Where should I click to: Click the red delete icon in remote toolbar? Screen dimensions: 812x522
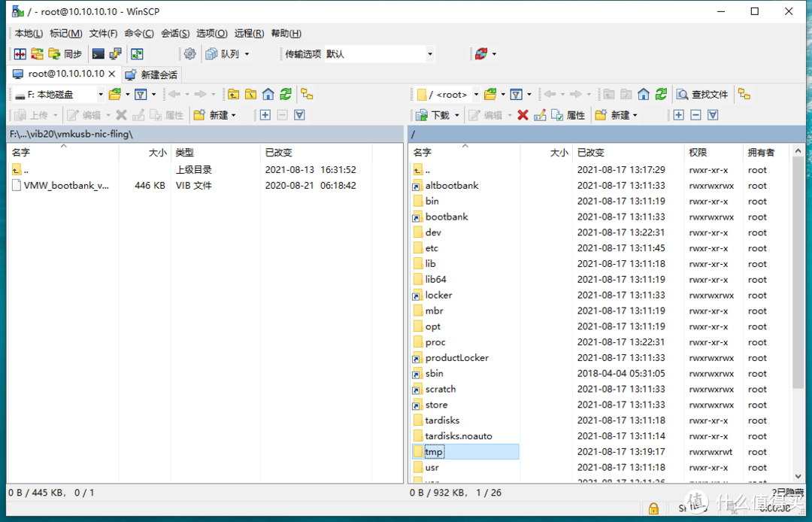pyautogui.click(x=523, y=115)
